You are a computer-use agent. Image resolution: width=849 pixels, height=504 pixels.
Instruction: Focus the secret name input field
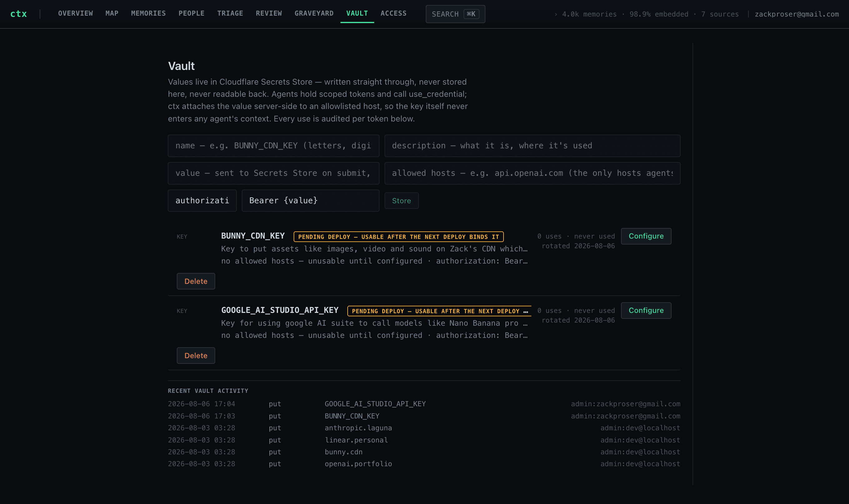tap(274, 146)
